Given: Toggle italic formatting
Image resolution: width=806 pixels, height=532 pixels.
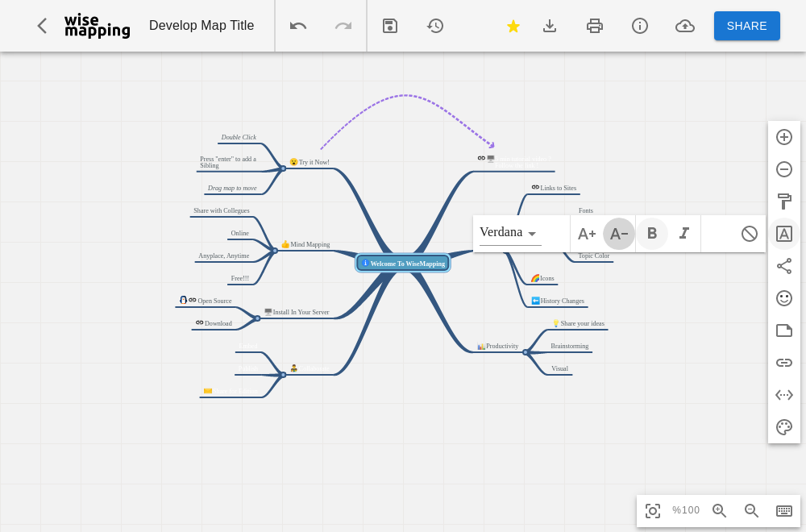Looking at the screenshot, I should (x=684, y=234).
